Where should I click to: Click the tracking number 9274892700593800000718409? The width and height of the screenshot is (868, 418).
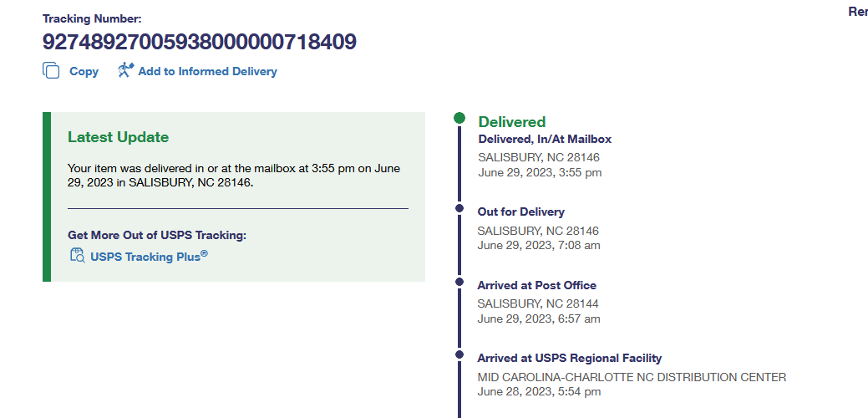pyautogui.click(x=200, y=41)
